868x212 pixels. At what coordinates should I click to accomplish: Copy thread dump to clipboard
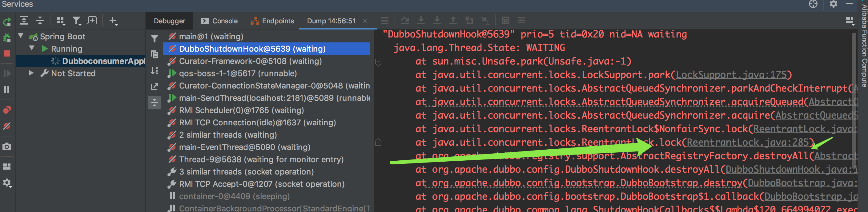pos(155,54)
